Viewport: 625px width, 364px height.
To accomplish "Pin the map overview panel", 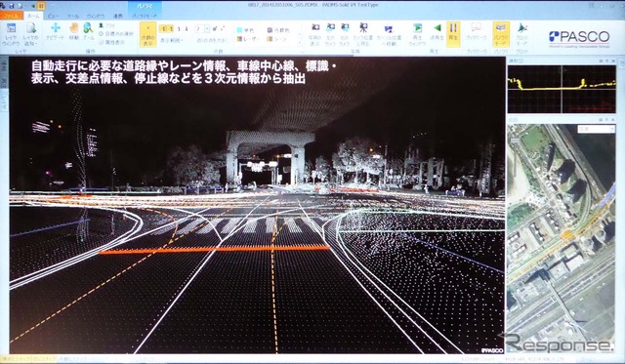I will pos(607,119).
